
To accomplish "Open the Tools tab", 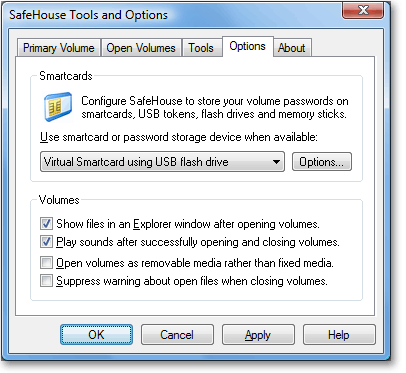I will [201, 48].
